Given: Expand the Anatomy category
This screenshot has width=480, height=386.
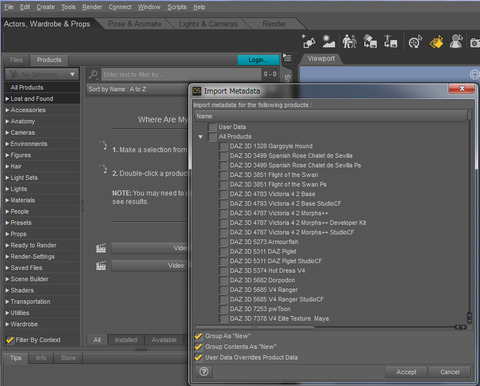Looking at the screenshot, I should (x=7, y=121).
